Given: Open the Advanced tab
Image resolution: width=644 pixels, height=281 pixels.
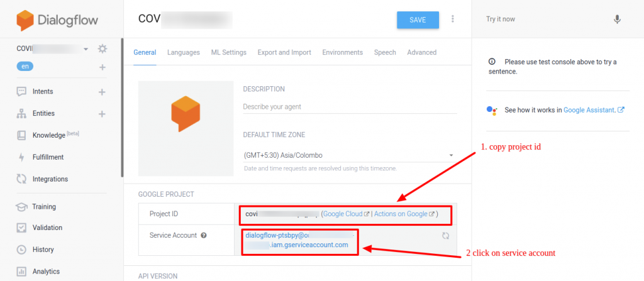Looking at the screenshot, I should 422,52.
